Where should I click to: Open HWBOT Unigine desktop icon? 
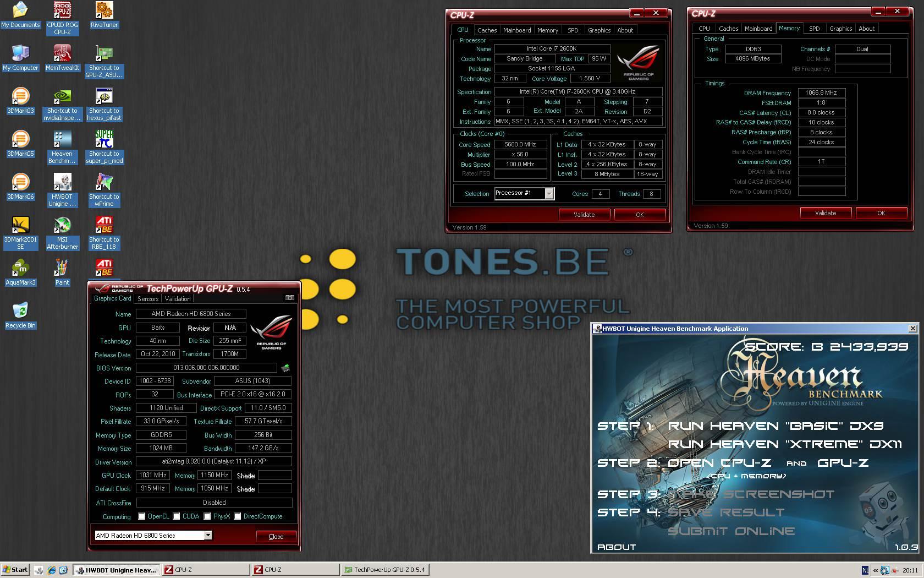click(x=62, y=190)
